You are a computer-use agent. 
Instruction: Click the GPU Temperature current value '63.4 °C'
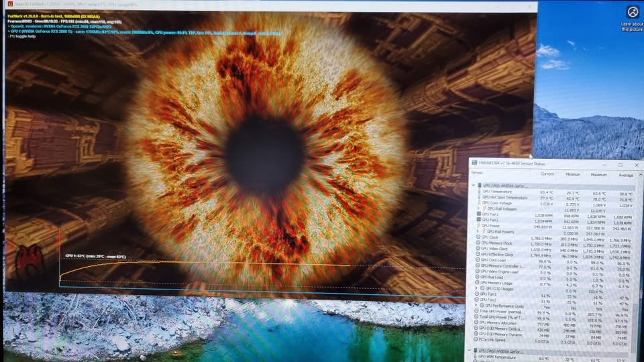547,192
